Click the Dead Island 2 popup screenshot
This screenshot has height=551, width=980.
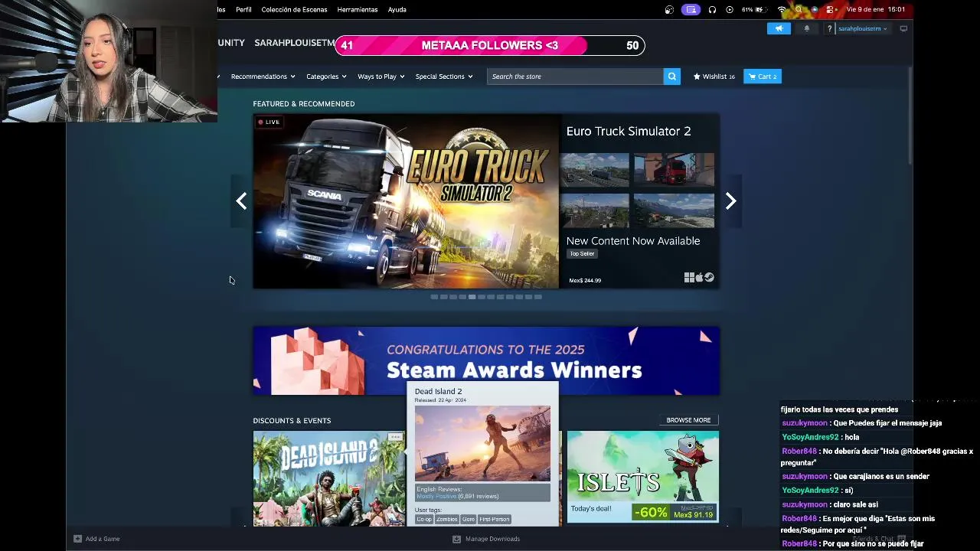tap(482, 443)
